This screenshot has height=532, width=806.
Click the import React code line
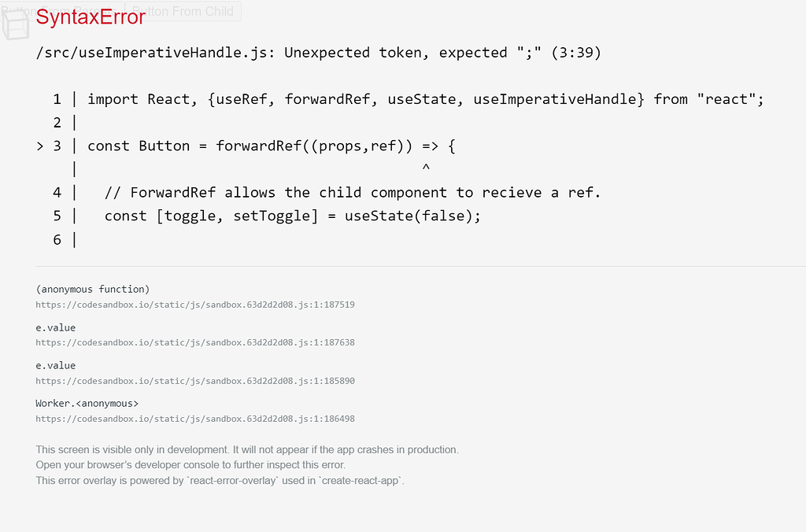tap(426, 99)
